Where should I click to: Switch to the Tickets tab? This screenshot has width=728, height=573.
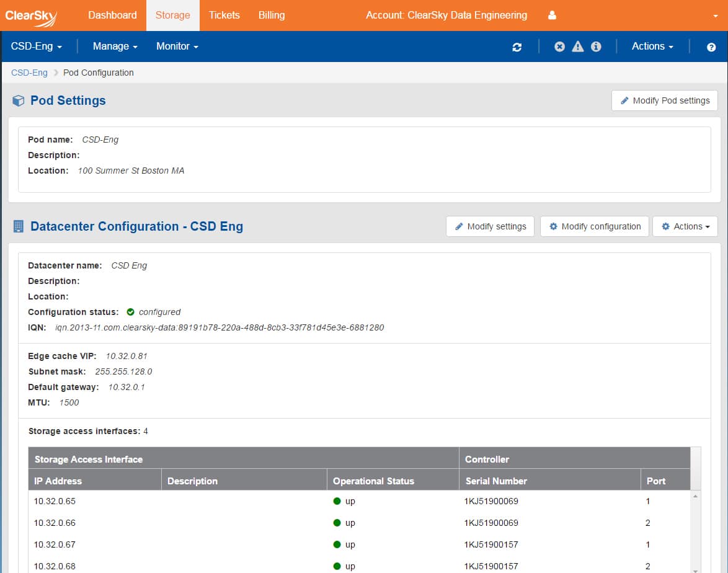pos(224,16)
